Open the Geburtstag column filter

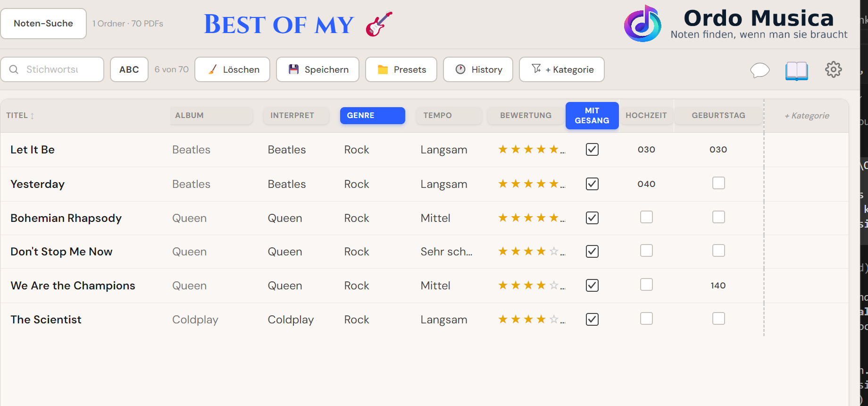(x=718, y=116)
